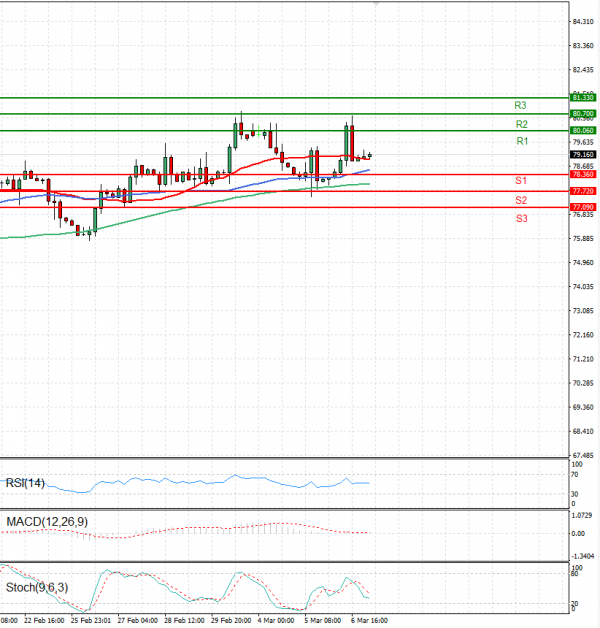Image resolution: width=600 pixels, height=628 pixels.
Task: Click the chart shift marker at the top edge
Action: tap(376, 4)
